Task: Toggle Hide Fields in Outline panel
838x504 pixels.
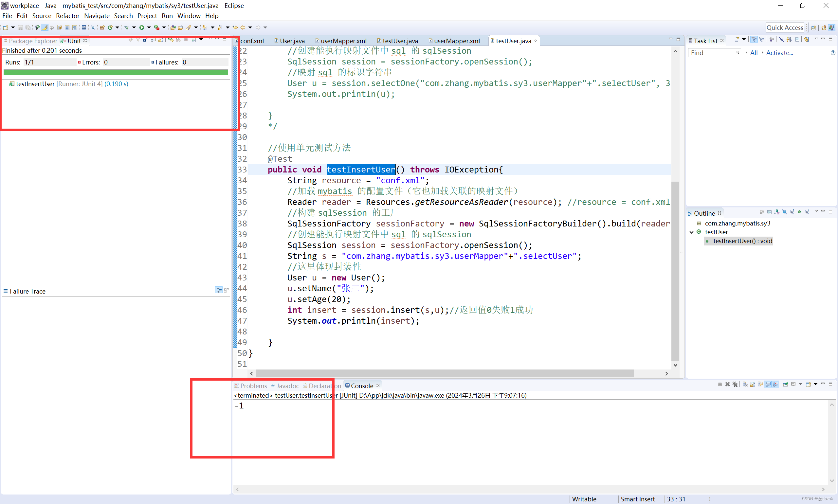Action: [x=784, y=212]
